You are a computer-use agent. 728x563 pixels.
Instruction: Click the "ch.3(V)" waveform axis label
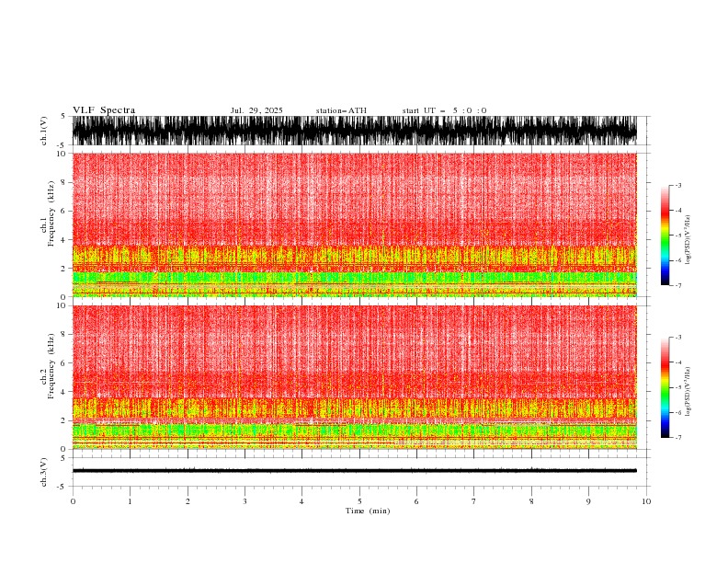click(44, 472)
